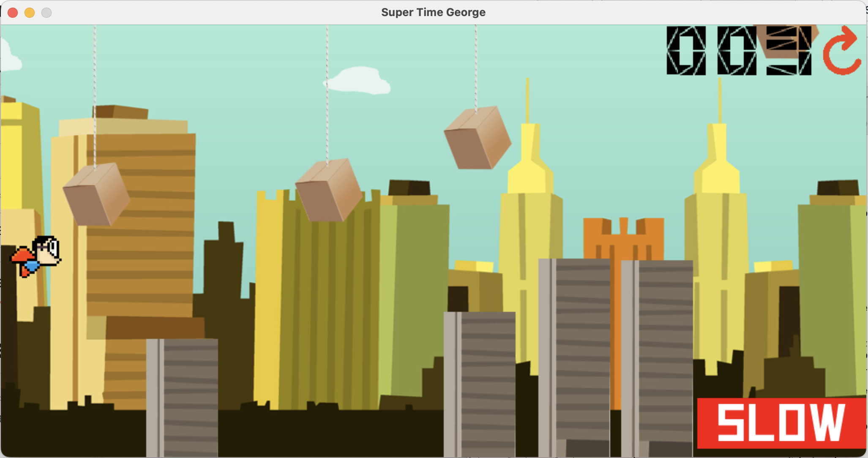
Task: Click the Super Time George title text
Action: [433, 12]
